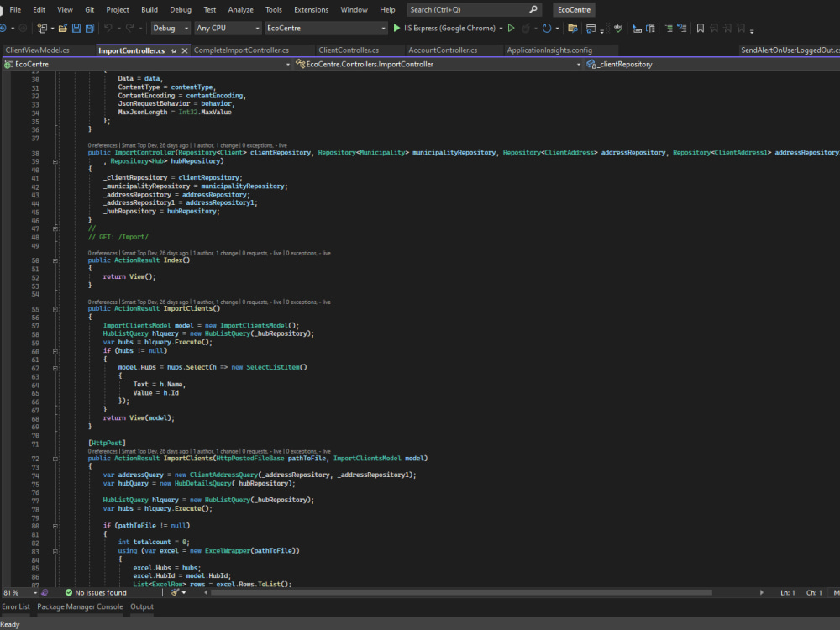
Task: Collapse the ImportClients() method at line 55
Action: 55,309
